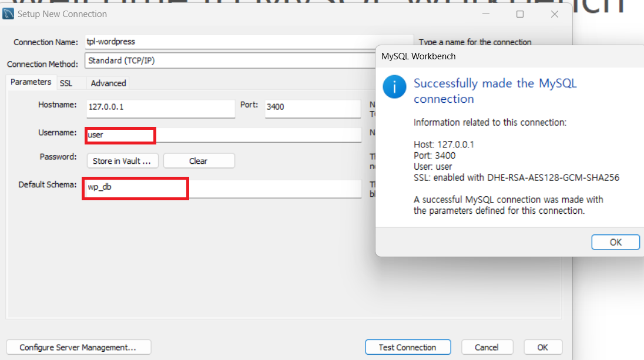The width and height of the screenshot is (644, 360).
Task: Close the Setup New Connection window
Action: [x=555, y=14]
